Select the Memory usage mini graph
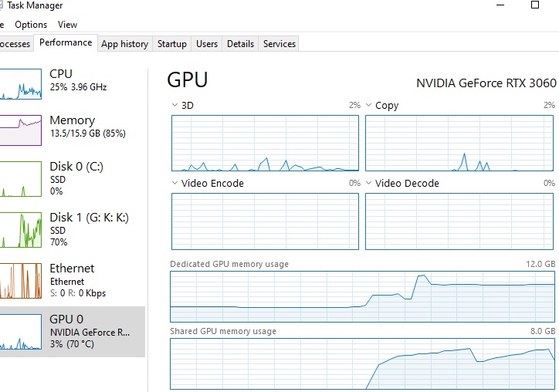 [20, 130]
